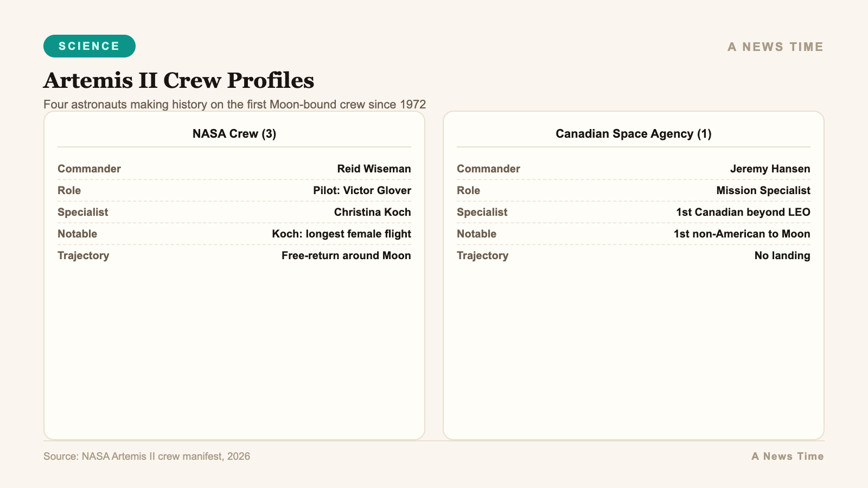
Task: Select the subtitle 'Four astronauts making history…'
Action: pos(234,104)
